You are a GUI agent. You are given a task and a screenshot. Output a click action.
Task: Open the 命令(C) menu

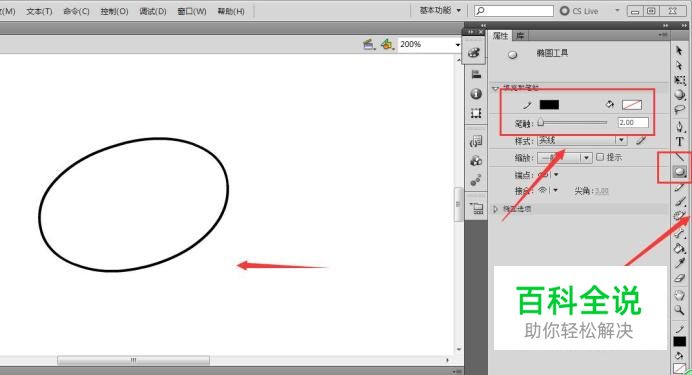click(x=76, y=11)
